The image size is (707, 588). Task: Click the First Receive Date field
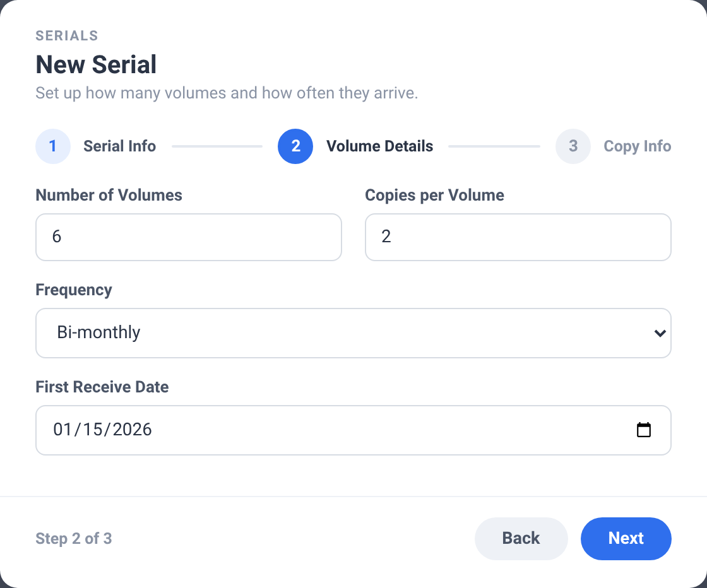tap(353, 430)
